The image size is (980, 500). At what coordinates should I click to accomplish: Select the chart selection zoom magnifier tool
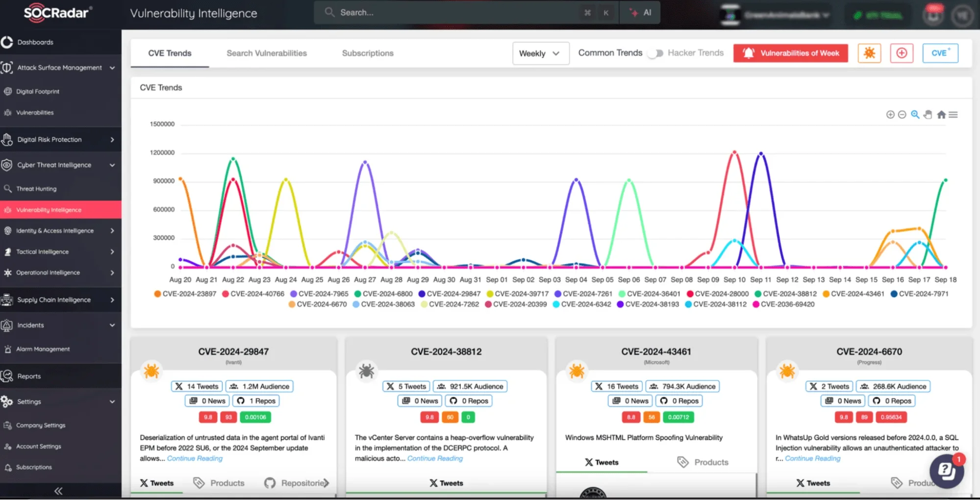[915, 115]
